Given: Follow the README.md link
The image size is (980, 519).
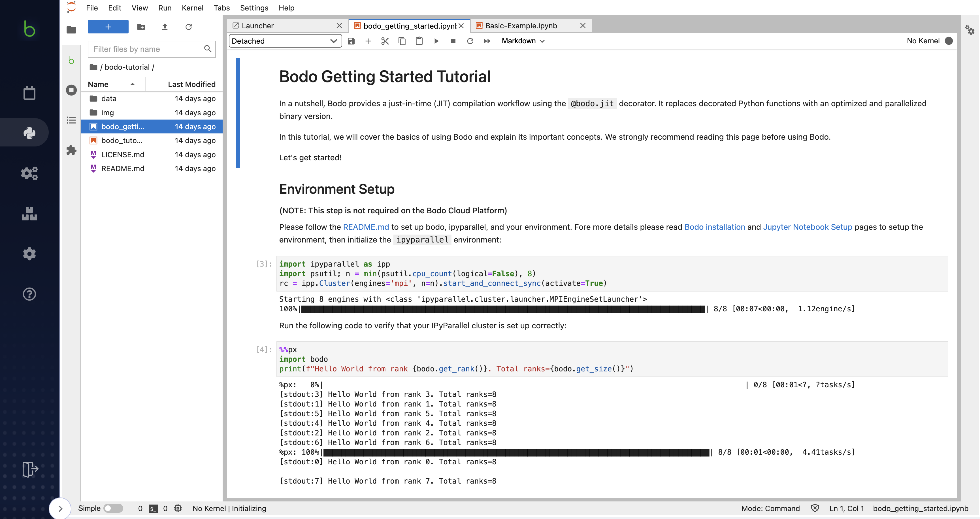Looking at the screenshot, I should click(366, 227).
